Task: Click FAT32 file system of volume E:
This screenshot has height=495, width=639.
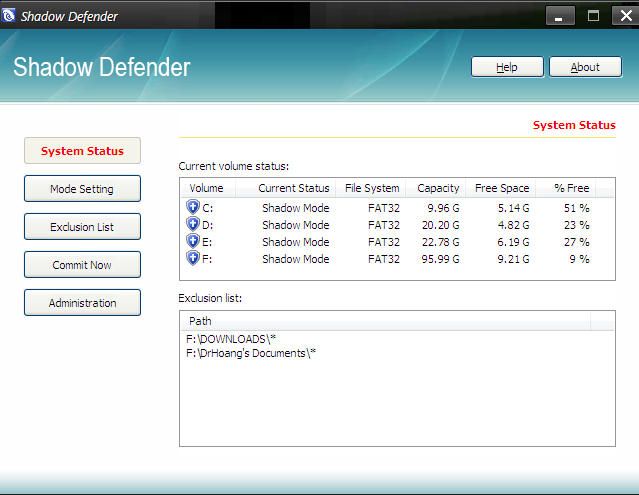Action: click(384, 242)
